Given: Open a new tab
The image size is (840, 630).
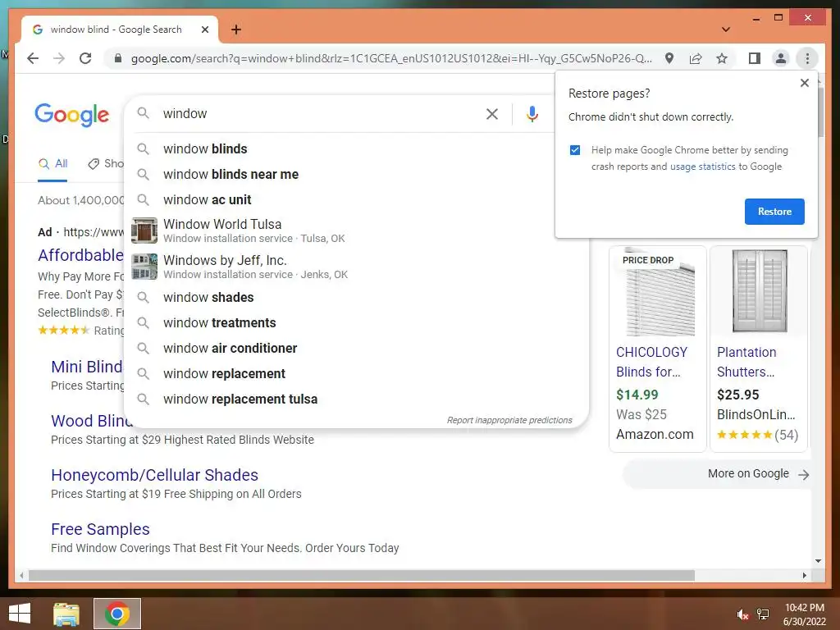Looking at the screenshot, I should [235, 30].
